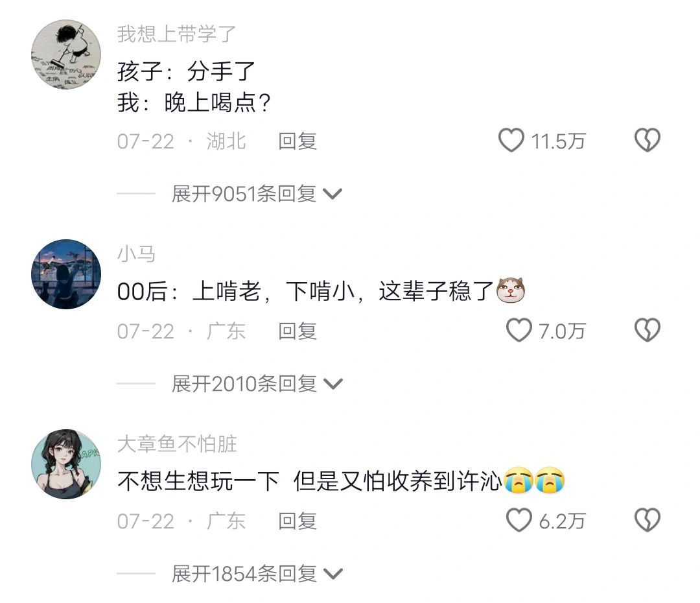
Task: Like the comment by 我想上带学了
Action: (x=511, y=141)
